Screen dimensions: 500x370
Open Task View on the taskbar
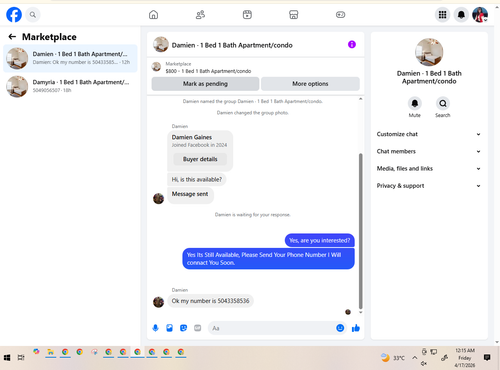(x=21, y=358)
